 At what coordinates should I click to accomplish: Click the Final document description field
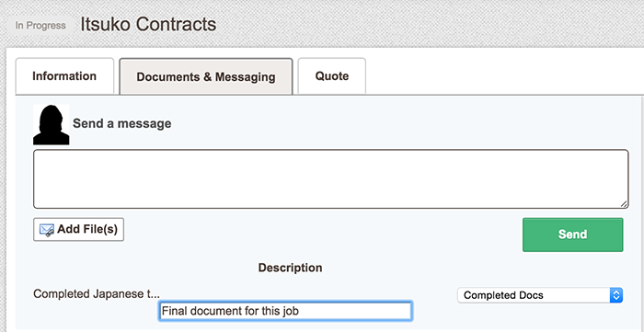click(285, 311)
